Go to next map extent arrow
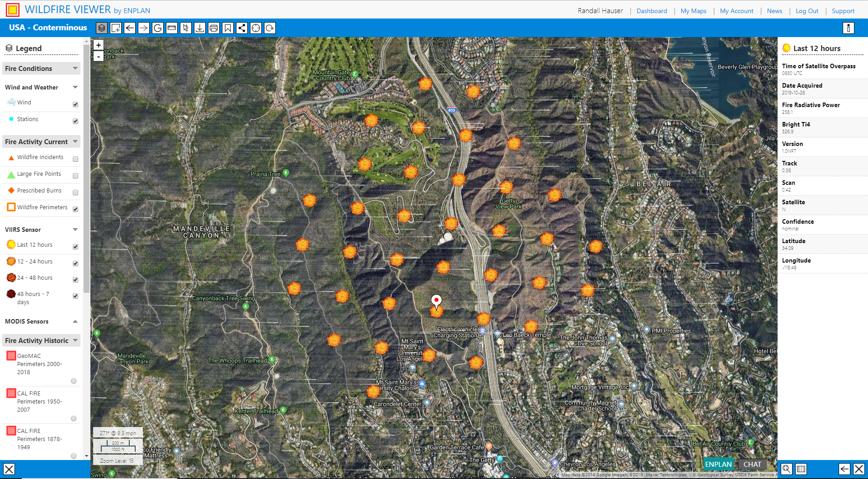868x479 pixels. pyautogui.click(x=144, y=28)
